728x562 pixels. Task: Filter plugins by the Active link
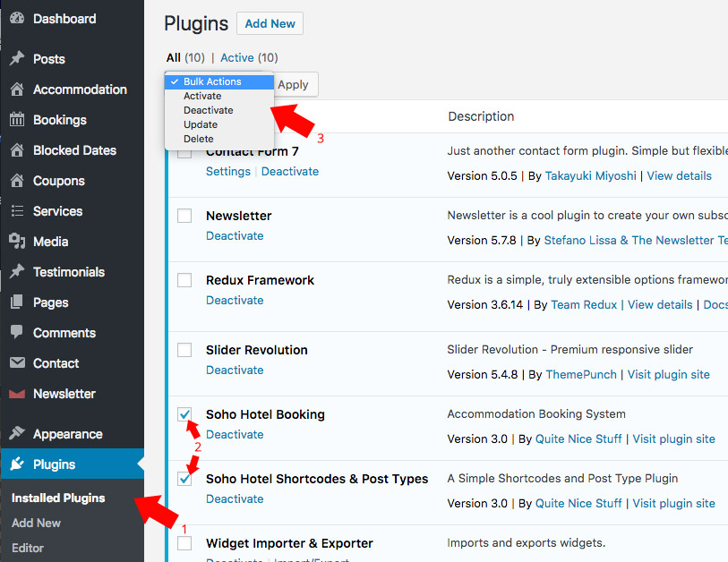(237, 57)
